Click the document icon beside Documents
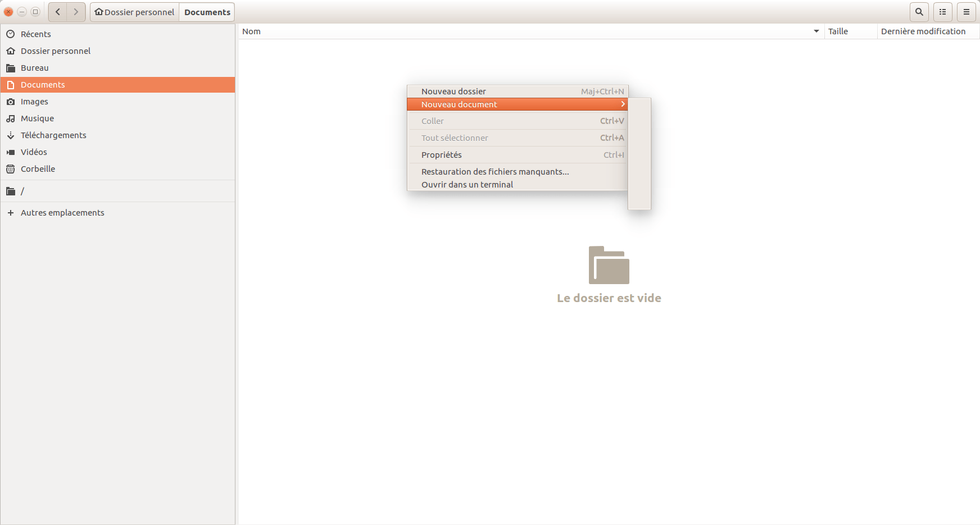This screenshot has height=525, width=980. tap(11, 85)
